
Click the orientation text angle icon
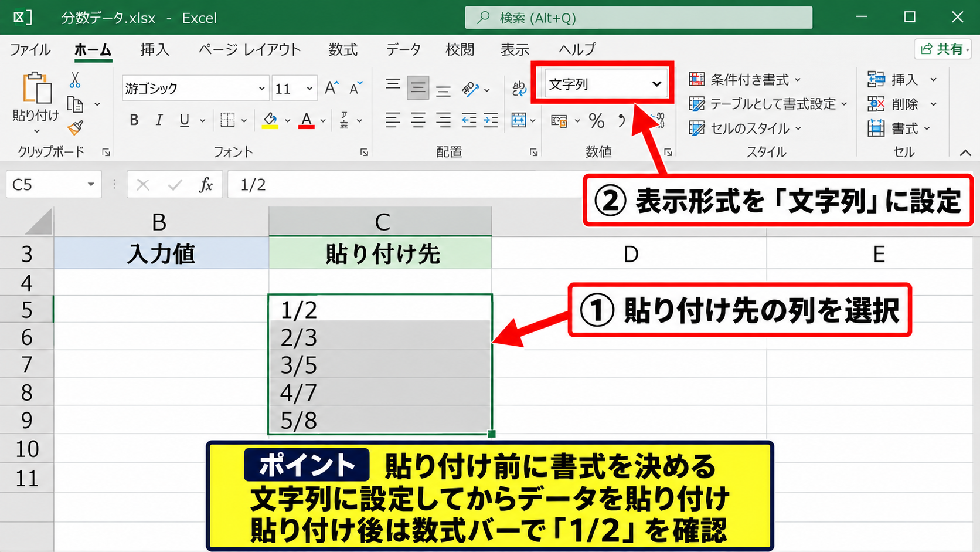[x=470, y=89]
